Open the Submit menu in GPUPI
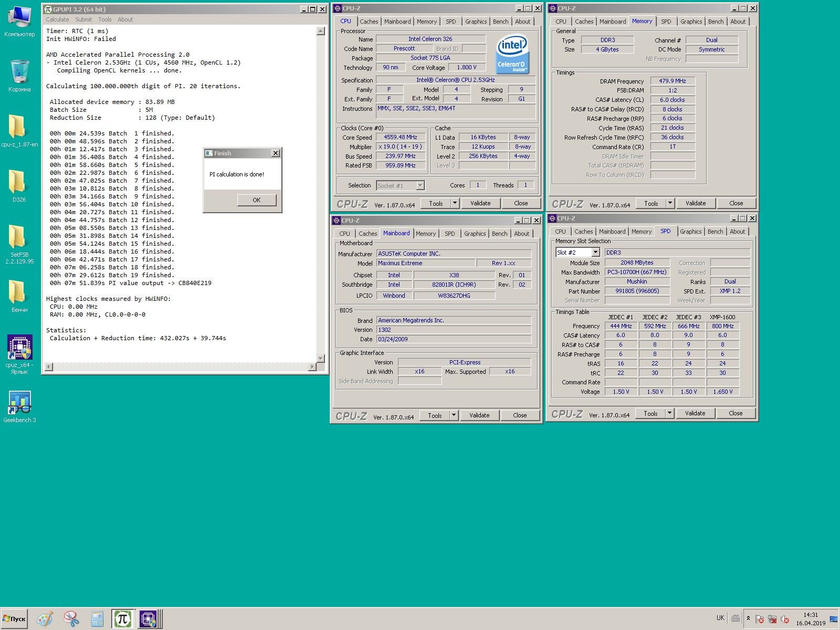 tap(83, 19)
